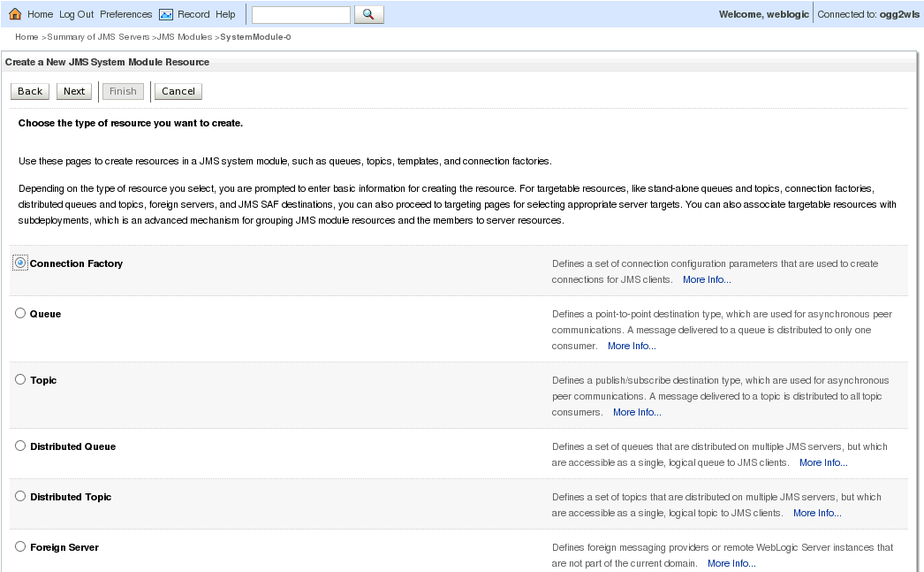
Task: Select Distributed Queue radio button
Action: (x=20, y=446)
